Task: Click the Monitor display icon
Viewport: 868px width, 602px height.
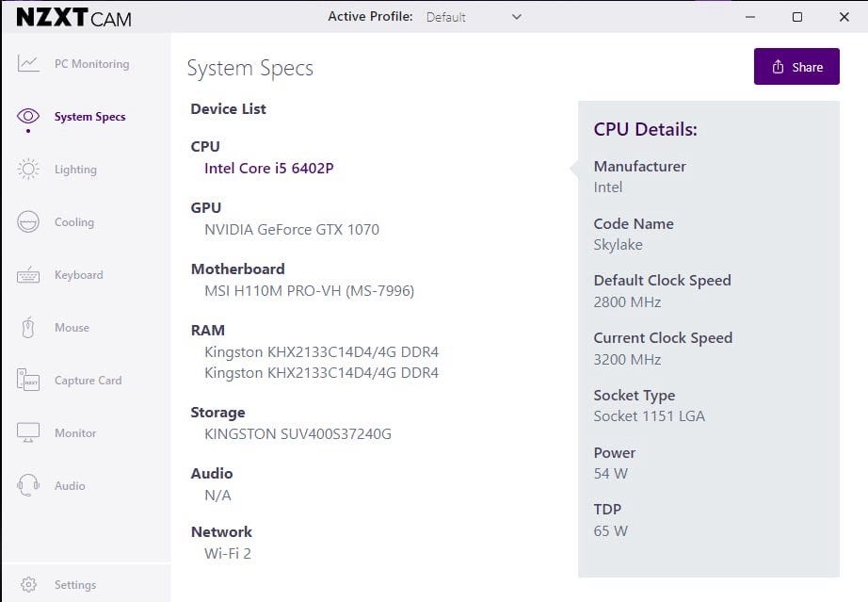Action: (28, 433)
